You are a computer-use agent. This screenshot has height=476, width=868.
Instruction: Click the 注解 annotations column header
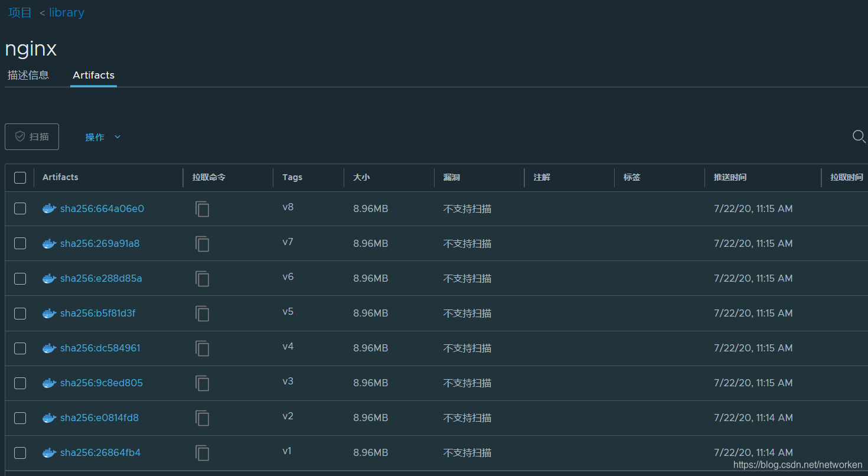point(541,177)
